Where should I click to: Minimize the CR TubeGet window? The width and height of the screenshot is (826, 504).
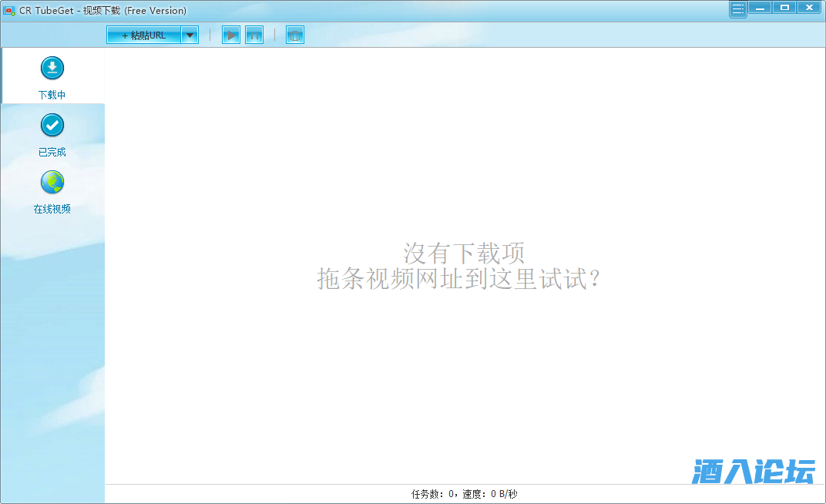(760, 7)
